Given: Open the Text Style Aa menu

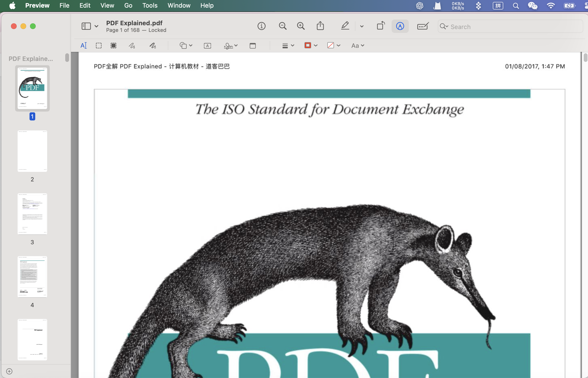Looking at the screenshot, I should 358,45.
